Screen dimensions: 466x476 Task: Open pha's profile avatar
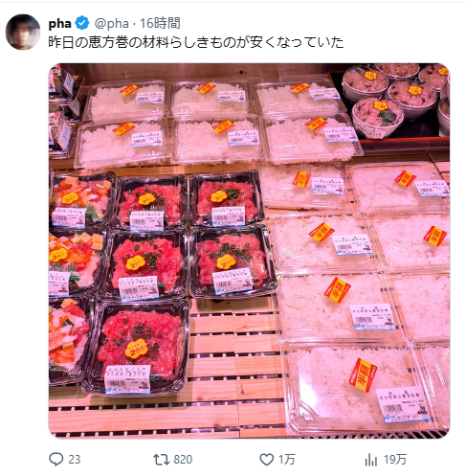tap(23, 32)
